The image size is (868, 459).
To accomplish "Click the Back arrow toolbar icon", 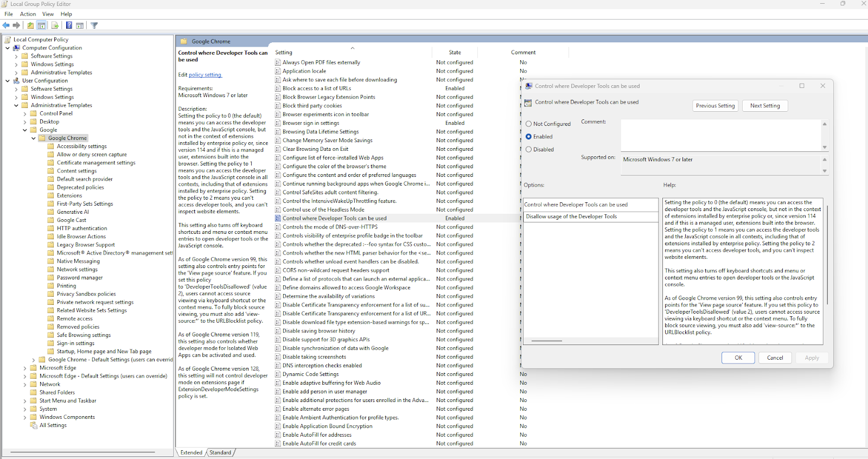I will [6, 25].
